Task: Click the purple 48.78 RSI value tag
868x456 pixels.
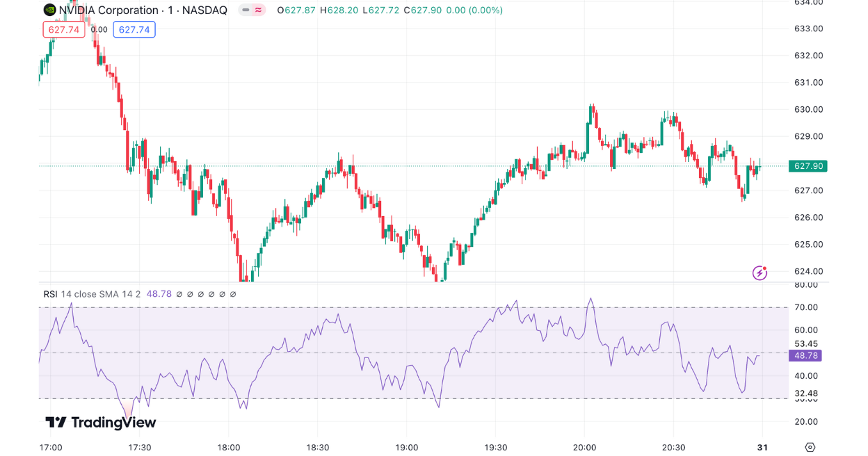Action: [x=805, y=355]
